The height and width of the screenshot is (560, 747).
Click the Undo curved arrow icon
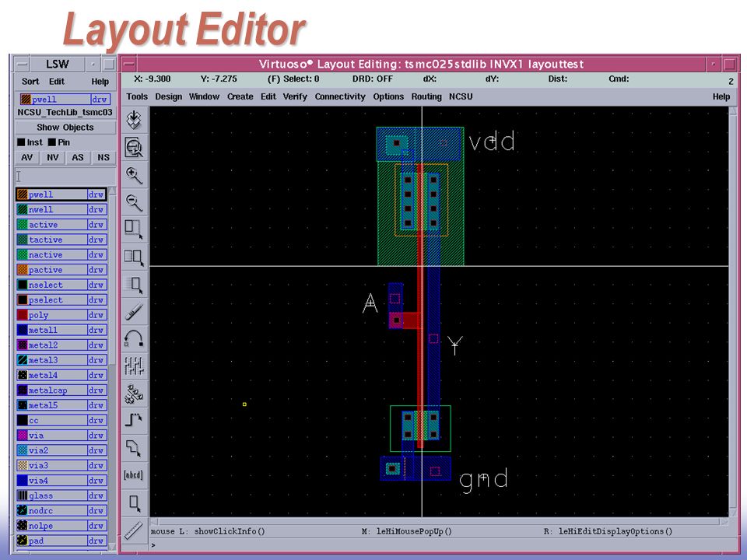135,339
